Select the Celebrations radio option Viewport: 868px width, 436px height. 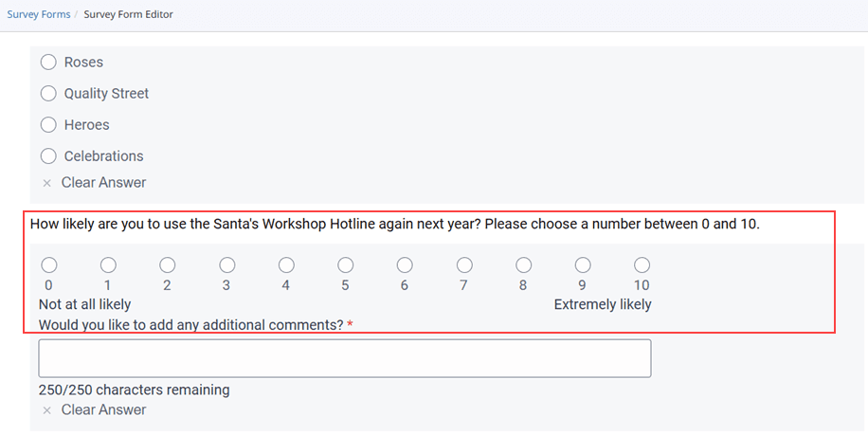coord(48,156)
